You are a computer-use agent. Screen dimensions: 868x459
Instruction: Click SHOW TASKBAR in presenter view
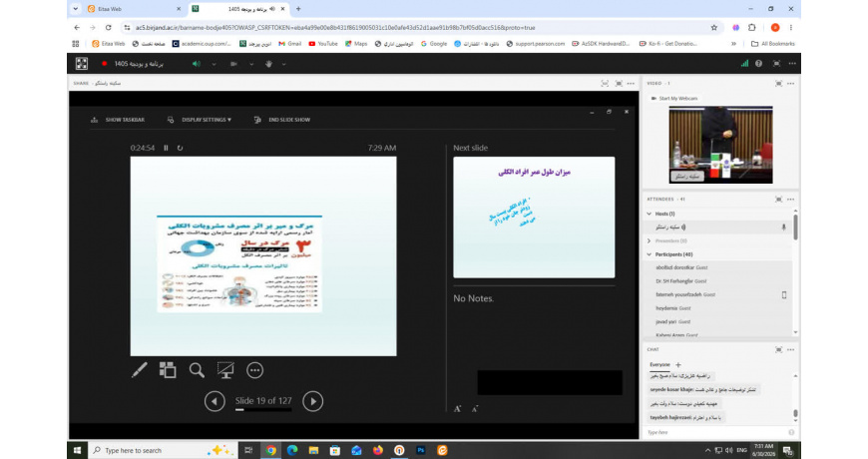click(118, 120)
